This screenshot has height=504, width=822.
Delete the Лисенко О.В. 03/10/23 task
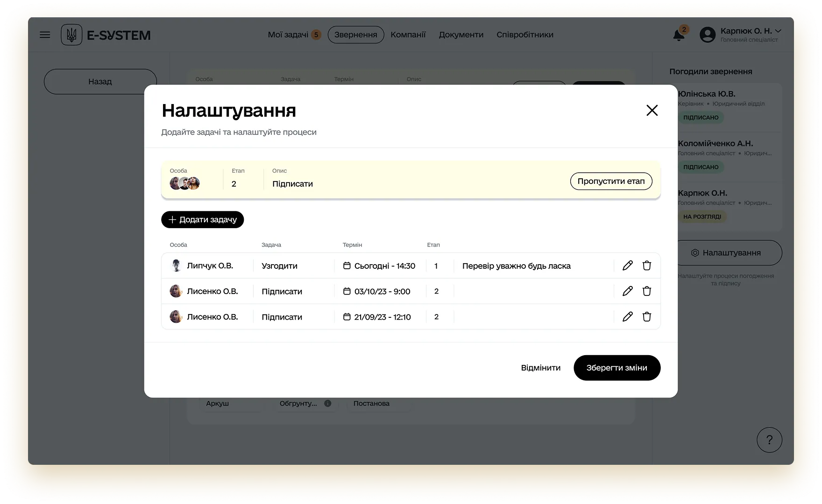coord(647,291)
